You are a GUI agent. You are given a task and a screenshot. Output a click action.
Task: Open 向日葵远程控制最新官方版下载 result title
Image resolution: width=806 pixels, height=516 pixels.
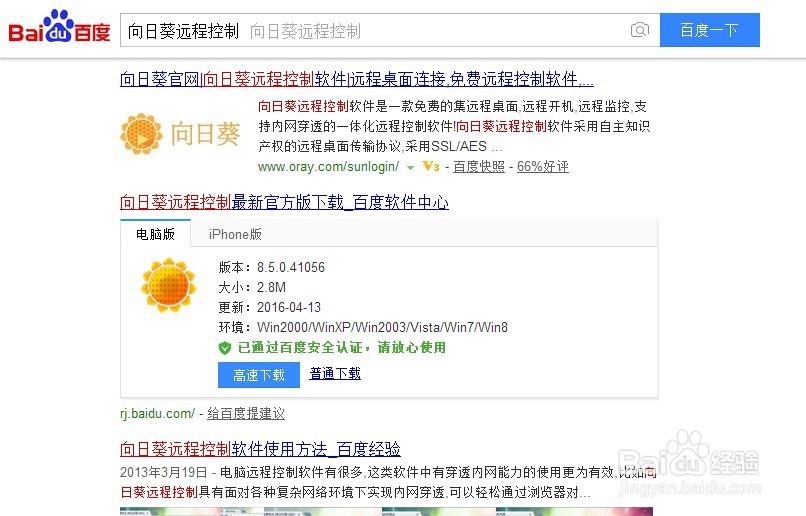(x=284, y=202)
